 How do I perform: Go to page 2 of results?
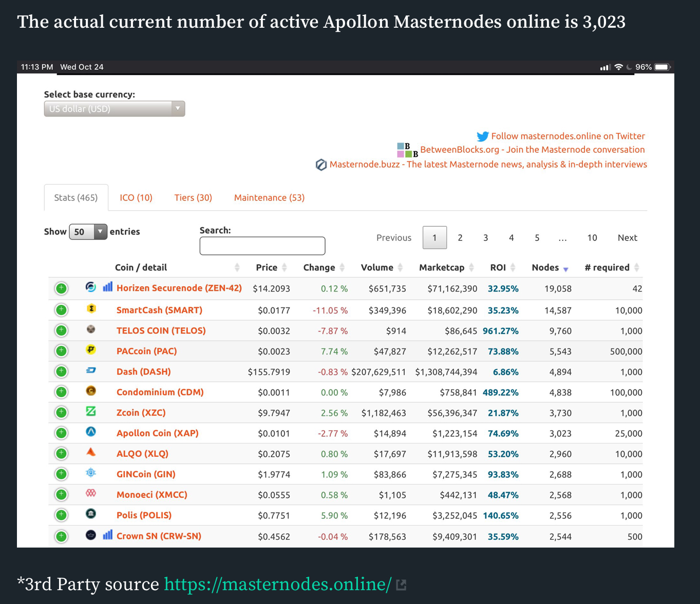pyautogui.click(x=460, y=238)
